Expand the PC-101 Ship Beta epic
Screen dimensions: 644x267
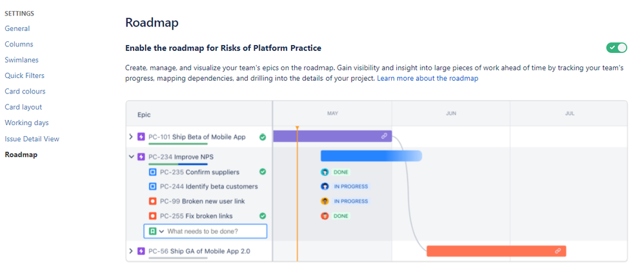pyautogui.click(x=131, y=137)
